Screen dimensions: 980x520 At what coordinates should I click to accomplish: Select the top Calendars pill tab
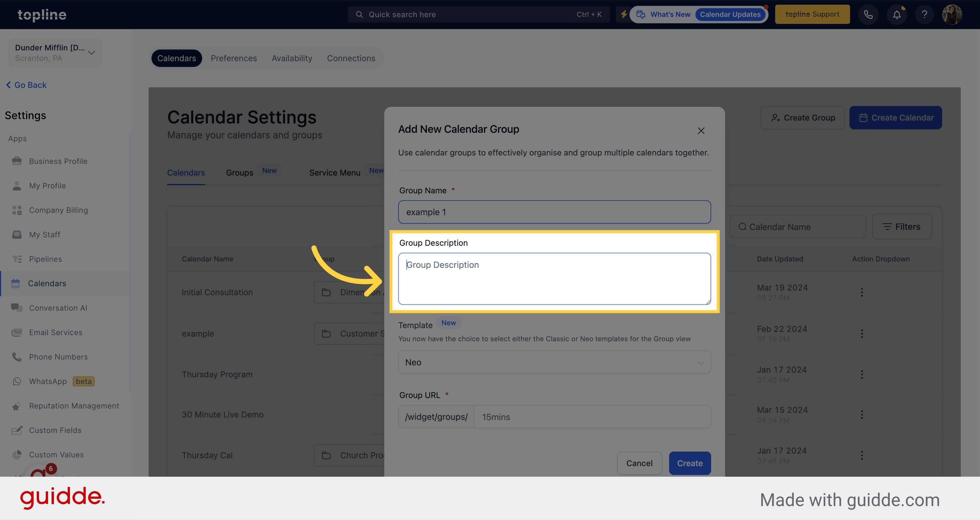tap(177, 58)
